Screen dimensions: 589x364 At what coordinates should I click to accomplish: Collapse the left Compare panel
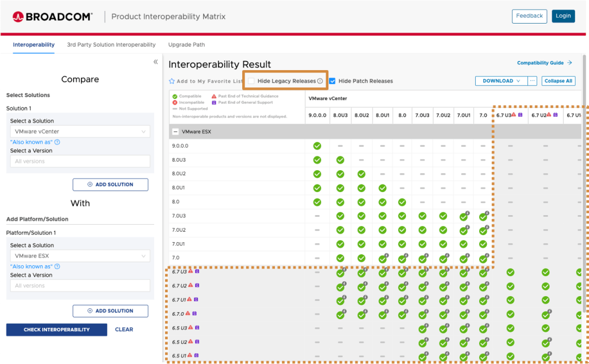coord(155,62)
